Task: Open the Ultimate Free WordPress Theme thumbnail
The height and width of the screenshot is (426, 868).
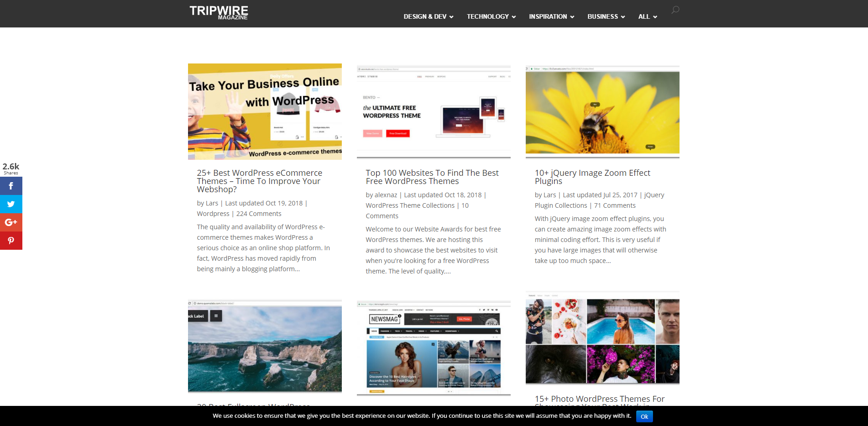Action: point(434,111)
